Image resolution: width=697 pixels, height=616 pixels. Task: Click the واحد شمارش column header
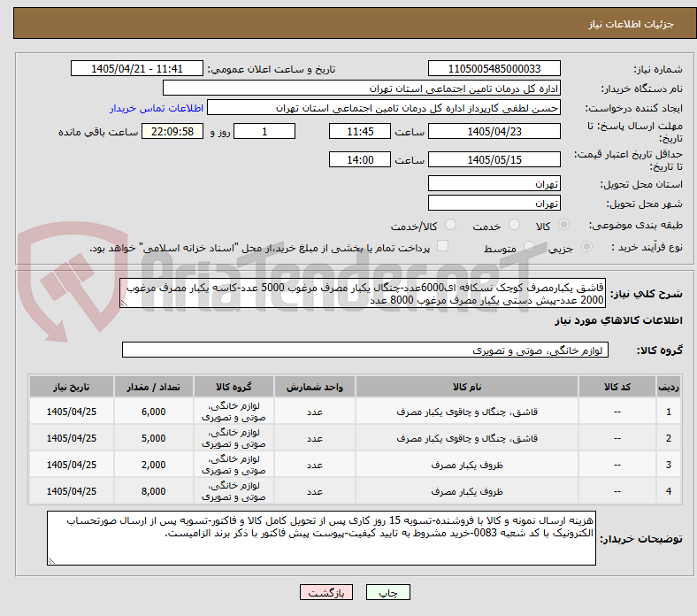coord(315,387)
